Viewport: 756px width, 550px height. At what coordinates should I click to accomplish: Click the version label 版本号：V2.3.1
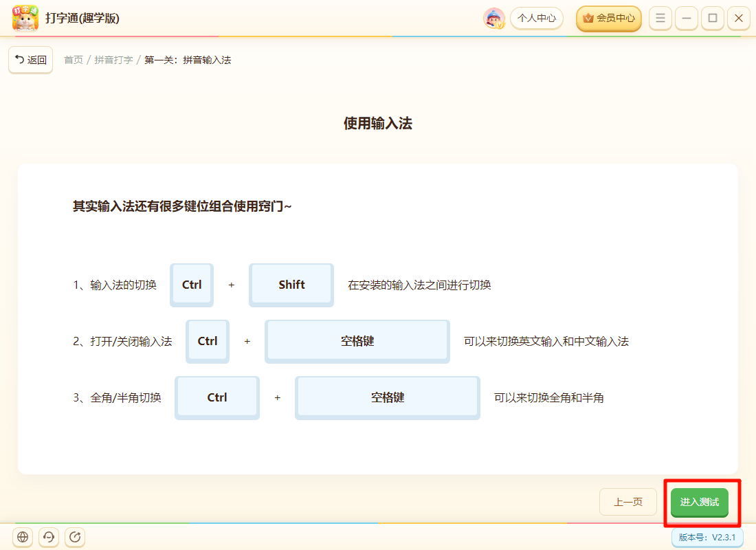click(x=707, y=537)
